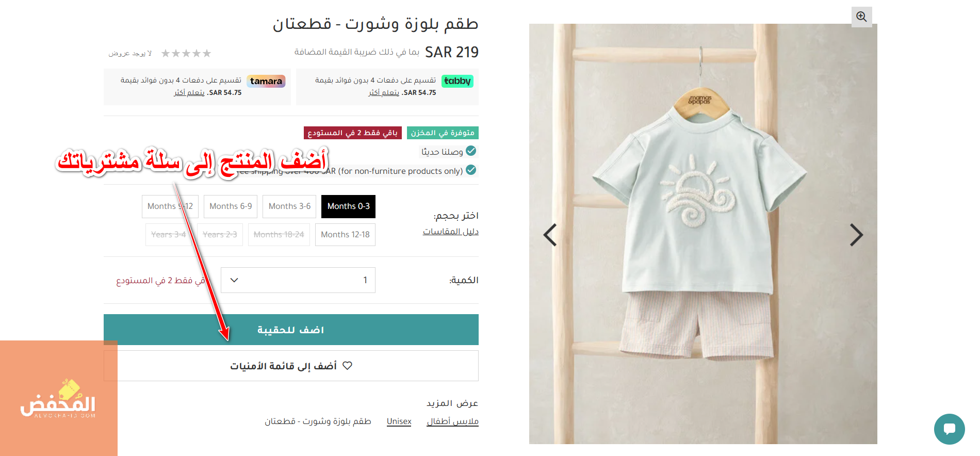Click the tabby logo badge
980x456 pixels.
(x=458, y=81)
